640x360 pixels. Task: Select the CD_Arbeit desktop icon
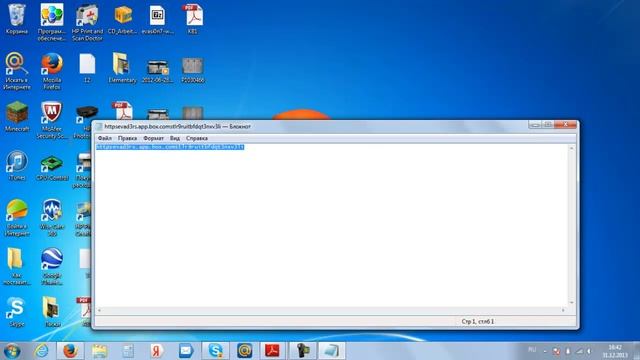pyautogui.click(x=122, y=19)
